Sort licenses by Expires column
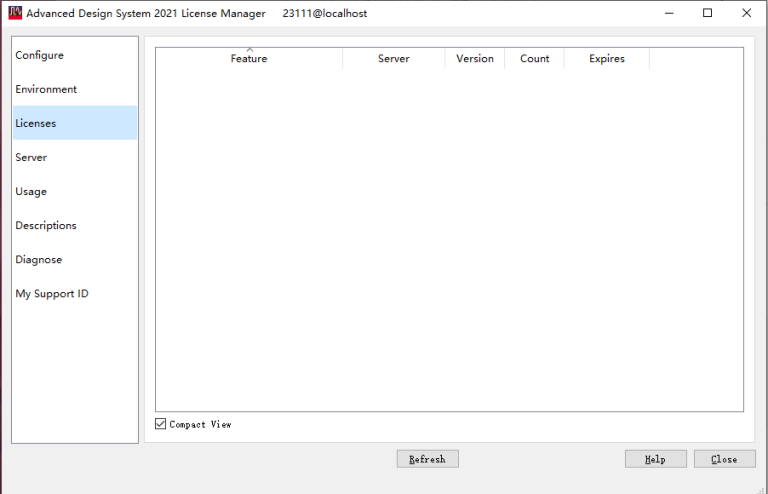This screenshot has width=768, height=494. click(606, 59)
